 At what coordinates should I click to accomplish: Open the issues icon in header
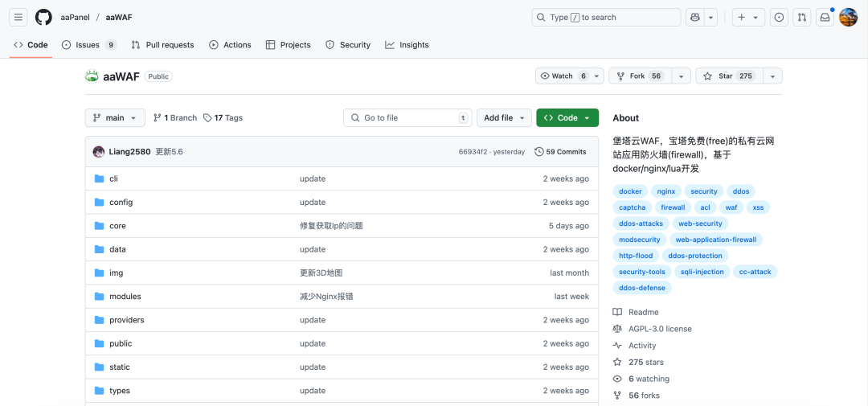[x=779, y=17]
